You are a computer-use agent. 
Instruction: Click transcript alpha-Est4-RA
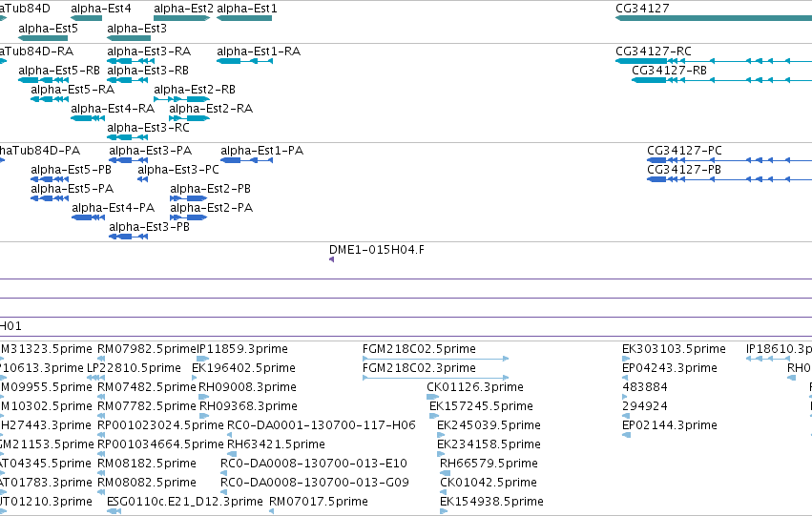click(88, 118)
